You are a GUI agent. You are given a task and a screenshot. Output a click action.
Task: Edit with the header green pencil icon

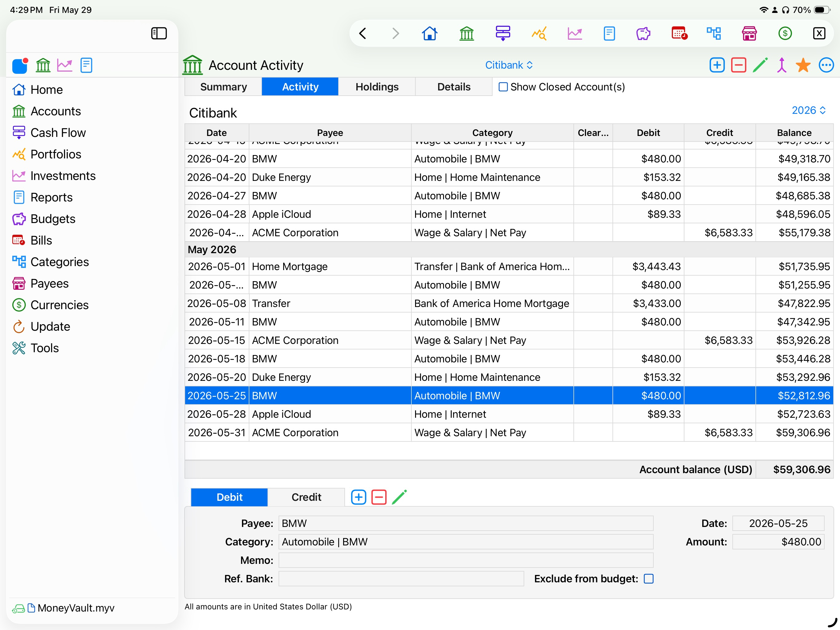click(x=760, y=65)
